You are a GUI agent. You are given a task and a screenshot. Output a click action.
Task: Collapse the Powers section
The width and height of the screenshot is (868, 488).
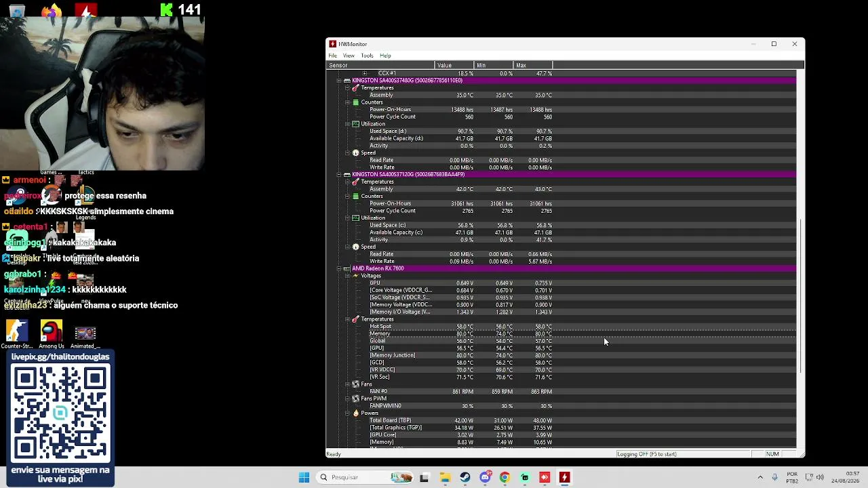[347, 413]
